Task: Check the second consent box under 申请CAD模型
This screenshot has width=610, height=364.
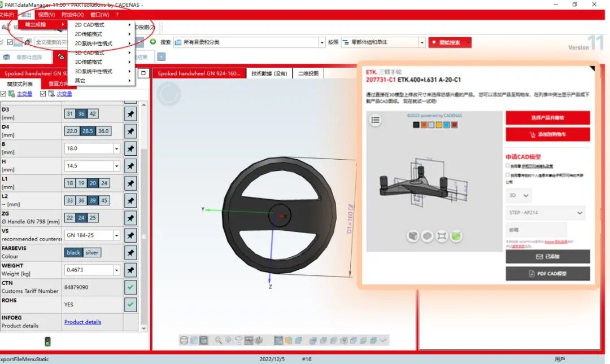Action: (508, 175)
